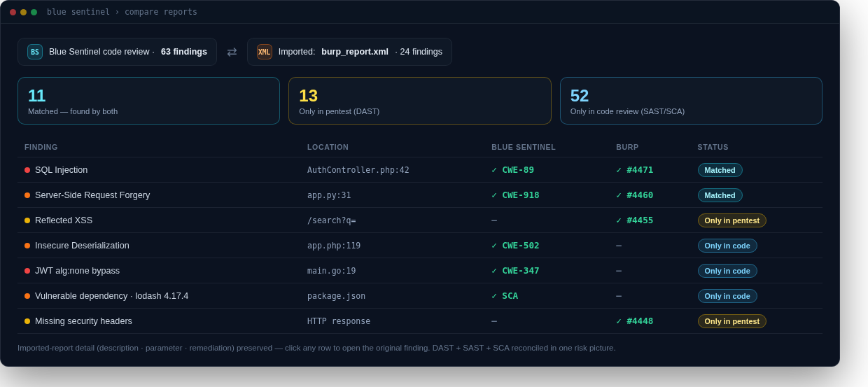Click the red severity dot for JWT alg:none bypass
Image resolution: width=868 pixels, height=387 pixels.
[27, 271]
